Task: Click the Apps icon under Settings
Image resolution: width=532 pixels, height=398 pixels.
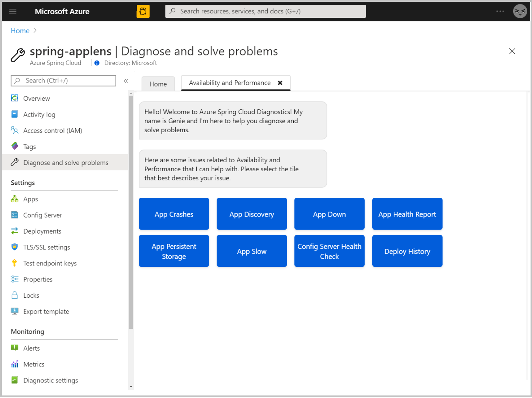Action: 14,199
